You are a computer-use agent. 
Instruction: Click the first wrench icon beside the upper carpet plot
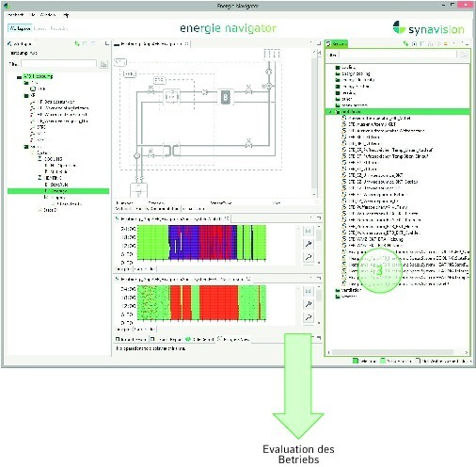click(309, 244)
